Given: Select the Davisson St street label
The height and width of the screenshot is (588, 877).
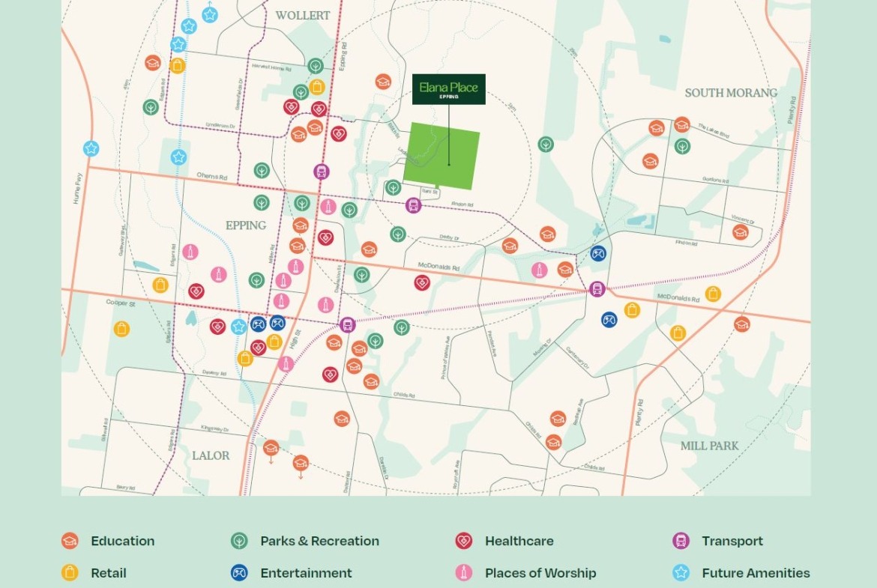Looking at the screenshot, I should pyautogui.click(x=339, y=277).
